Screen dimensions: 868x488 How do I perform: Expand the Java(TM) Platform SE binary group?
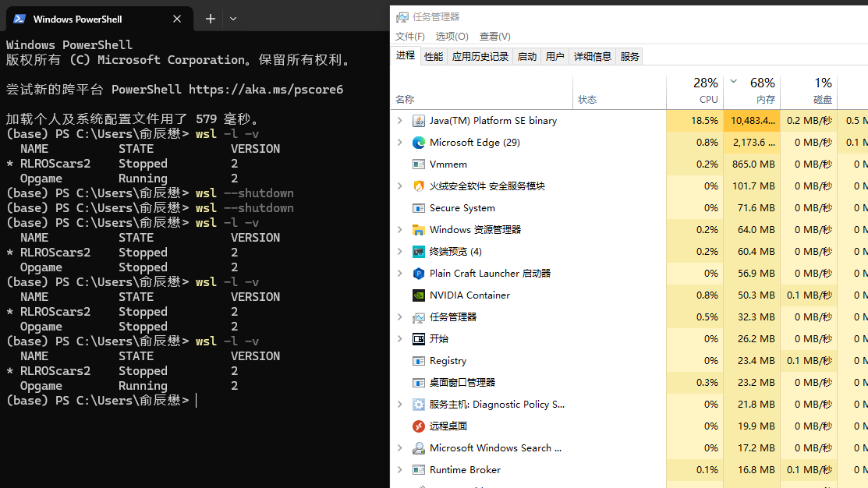tap(399, 121)
